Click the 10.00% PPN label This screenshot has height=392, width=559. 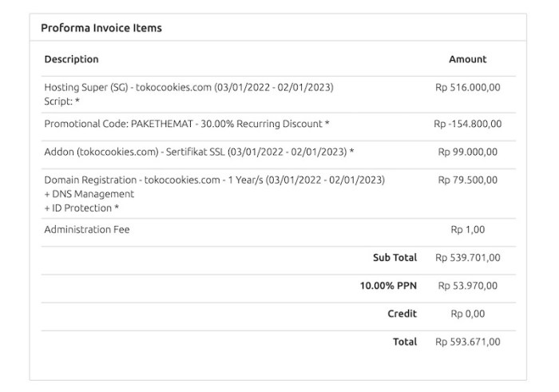pyautogui.click(x=388, y=286)
